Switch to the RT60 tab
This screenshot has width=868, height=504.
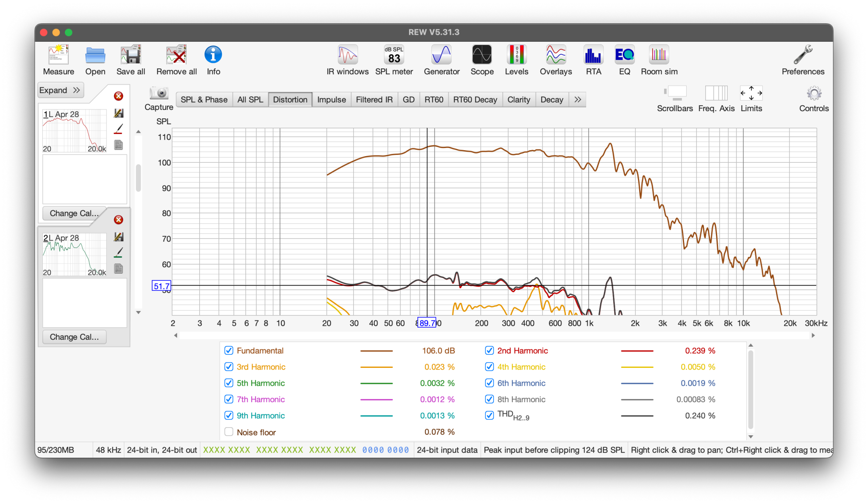[434, 100]
